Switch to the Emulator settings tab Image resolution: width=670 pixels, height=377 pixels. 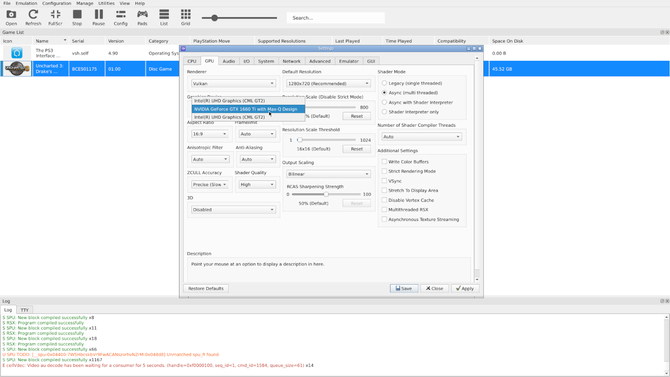(349, 61)
